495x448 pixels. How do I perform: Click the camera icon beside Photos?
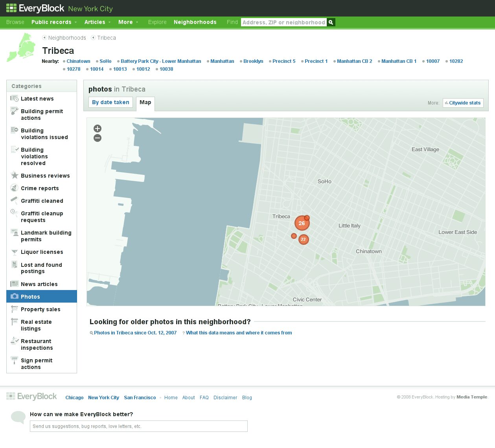click(x=15, y=296)
